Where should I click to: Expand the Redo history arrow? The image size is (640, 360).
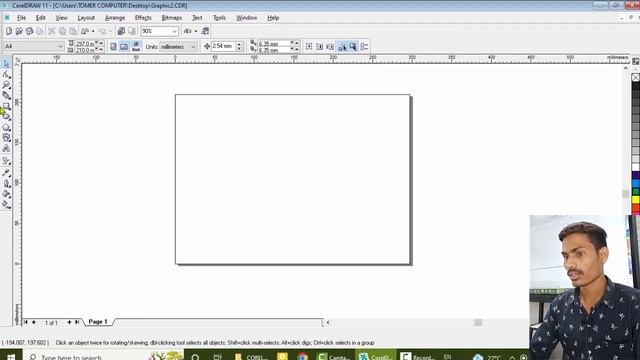(110, 31)
